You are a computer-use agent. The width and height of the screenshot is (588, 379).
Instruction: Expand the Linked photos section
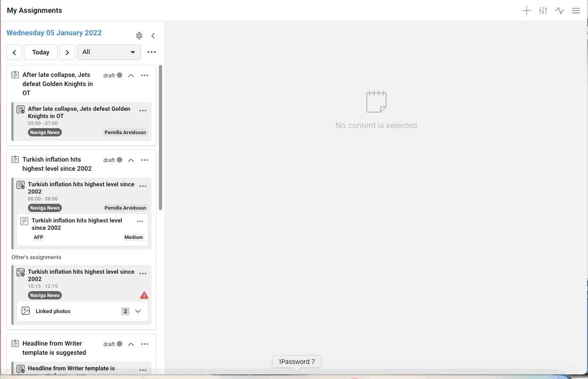(138, 311)
